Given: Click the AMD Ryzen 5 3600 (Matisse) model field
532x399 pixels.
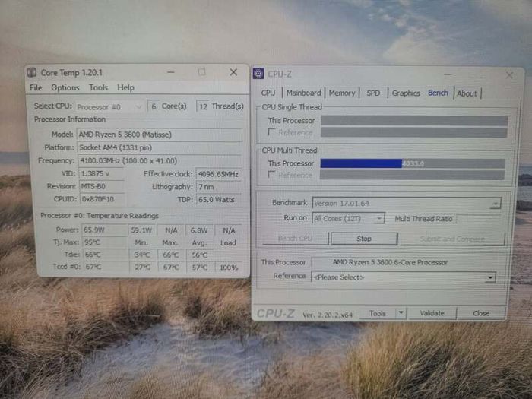Looking at the screenshot, I should coord(160,135).
